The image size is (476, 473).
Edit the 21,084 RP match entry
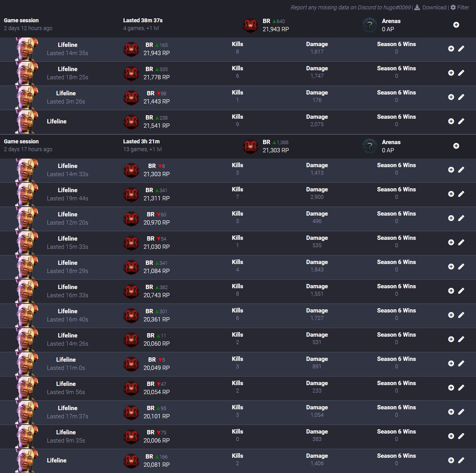point(461,266)
